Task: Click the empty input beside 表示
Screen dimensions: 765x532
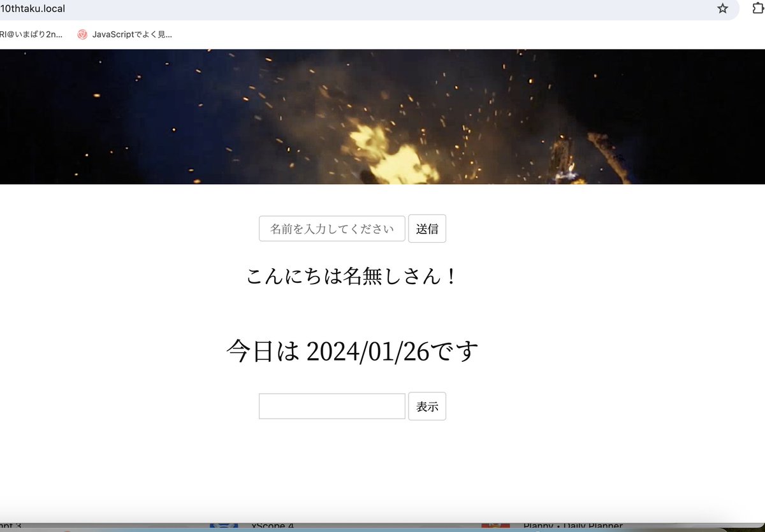Action: [332, 406]
